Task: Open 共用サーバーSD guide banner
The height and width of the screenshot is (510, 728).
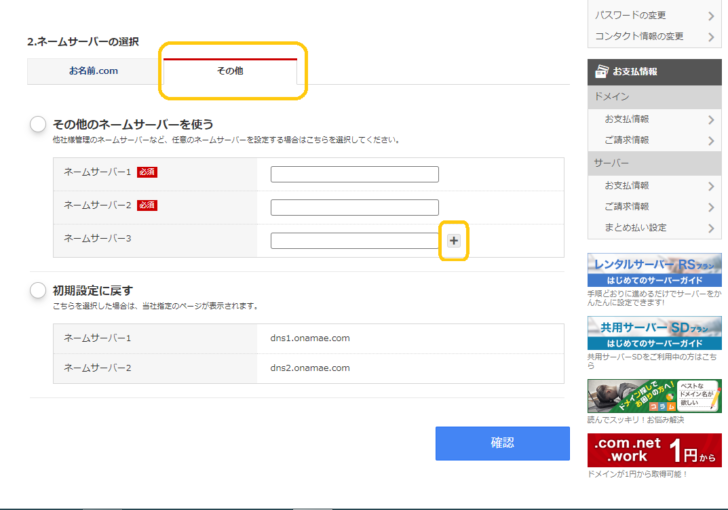Action: [x=654, y=333]
